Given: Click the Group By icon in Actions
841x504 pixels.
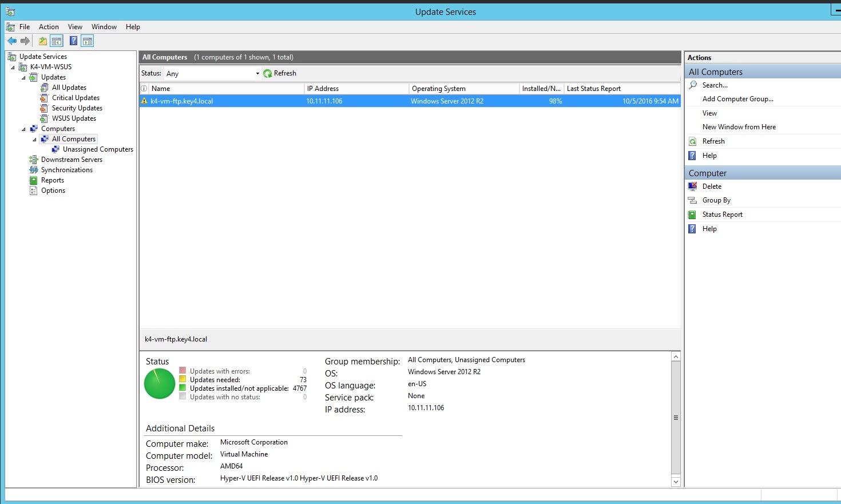Looking at the screenshot, I should tap(693, 200).
